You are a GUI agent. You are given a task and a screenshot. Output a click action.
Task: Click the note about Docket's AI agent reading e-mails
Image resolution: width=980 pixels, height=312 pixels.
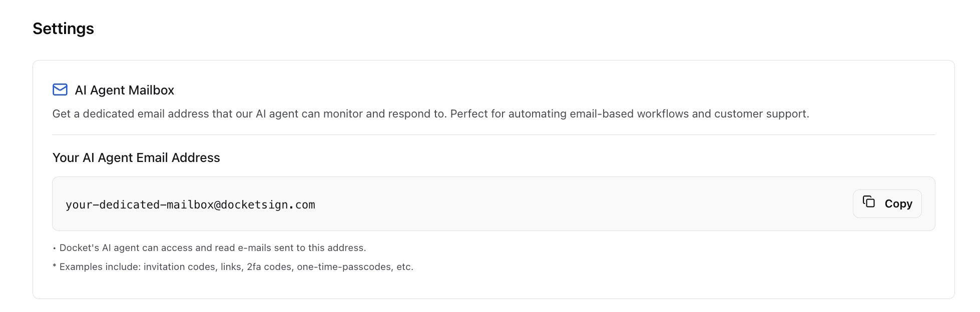pyautogui.click(x=209, y=247)
